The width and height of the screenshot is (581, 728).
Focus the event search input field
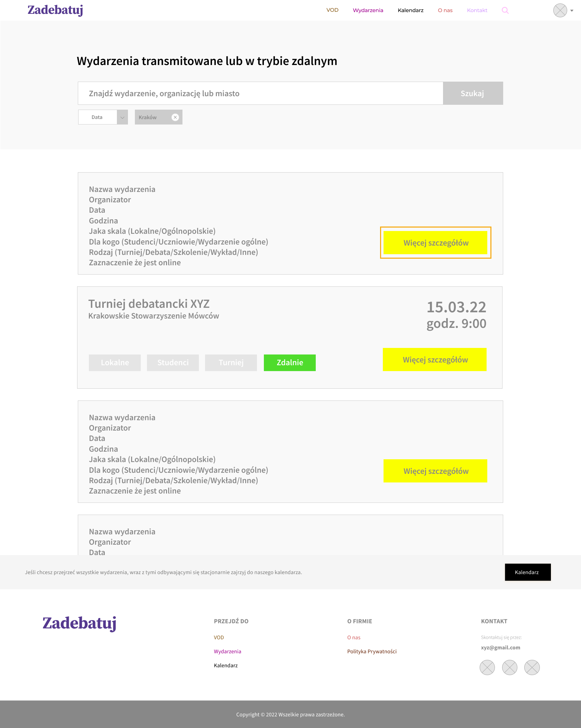pyautogui.click(x=260, y=93)
